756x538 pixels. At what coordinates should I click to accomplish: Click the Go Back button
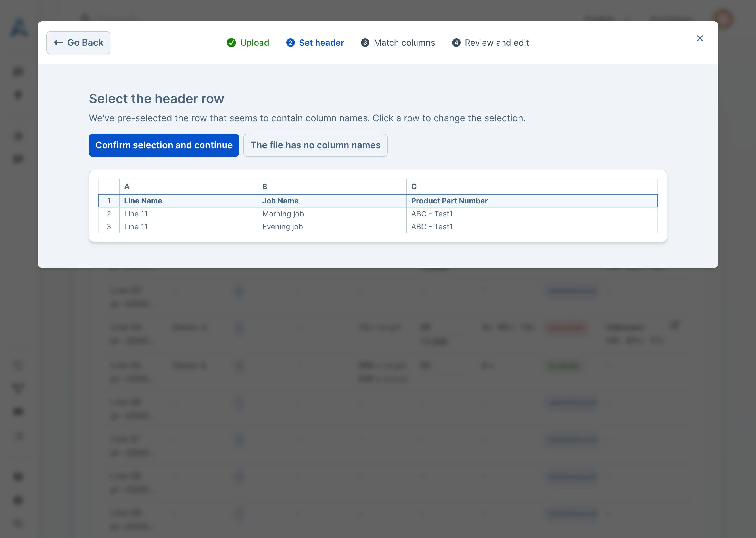pos(78,43)
